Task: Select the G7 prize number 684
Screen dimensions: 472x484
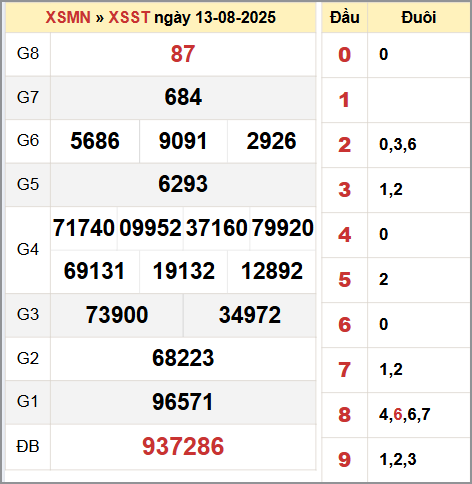Action: pyautogui.click(x=183, y=97)
